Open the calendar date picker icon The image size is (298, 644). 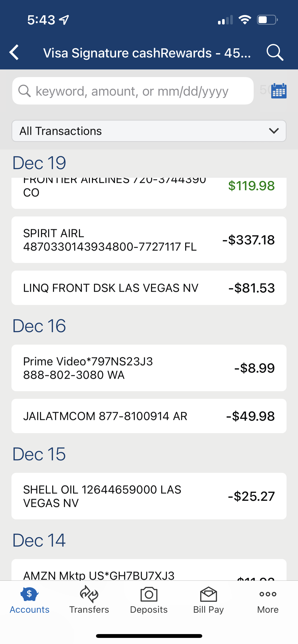coord(279,91)
